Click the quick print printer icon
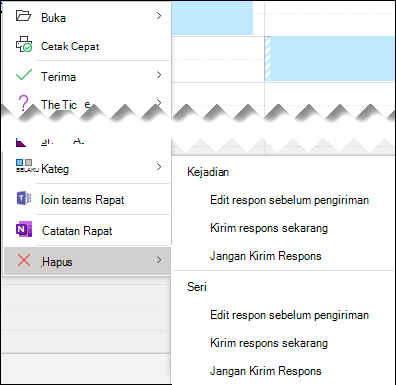Image resolution: width=396 pixels, height=385 pixels. [x=24, y=45]
